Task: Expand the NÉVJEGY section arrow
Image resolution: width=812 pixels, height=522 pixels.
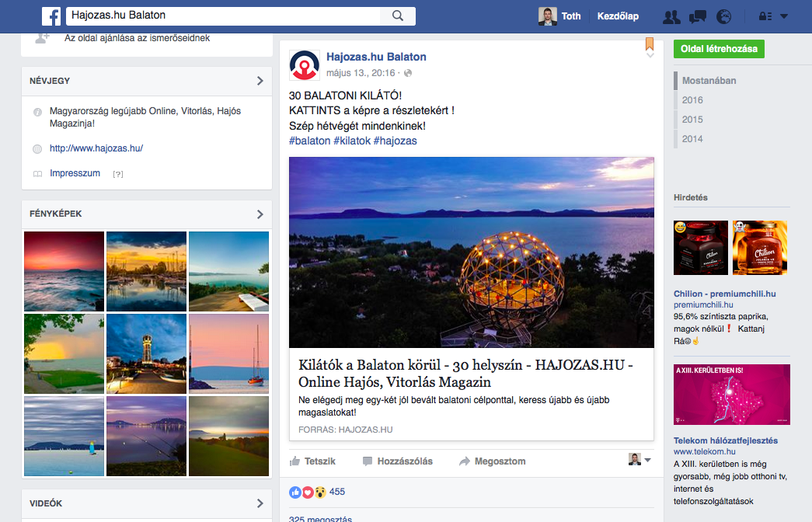Action: coord(260,81)
